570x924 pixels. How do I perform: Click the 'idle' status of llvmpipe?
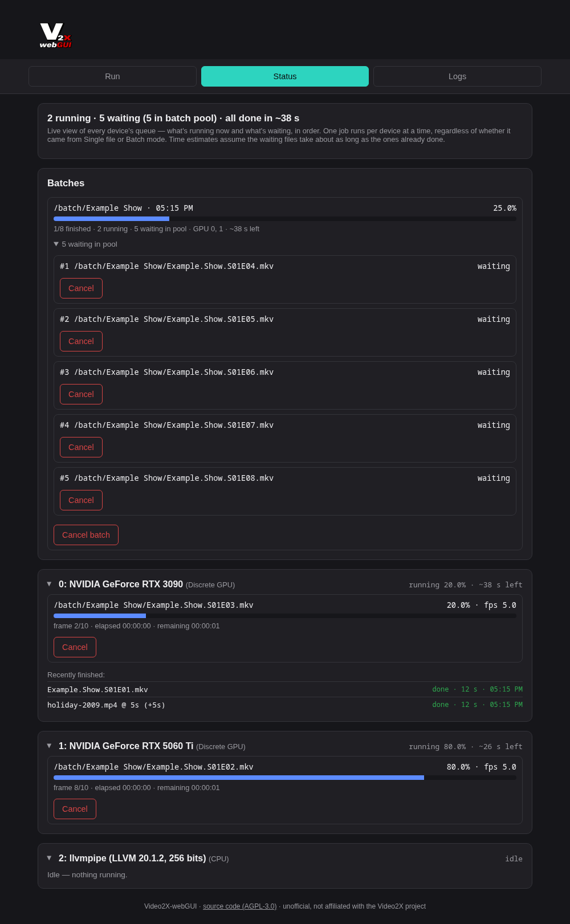point(514,859)
